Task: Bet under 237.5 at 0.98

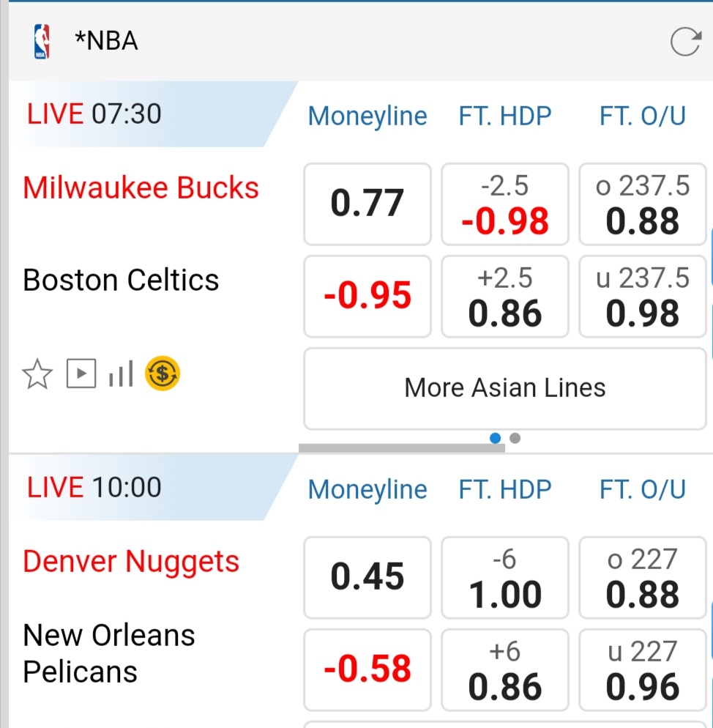Action: coord(643,296)
